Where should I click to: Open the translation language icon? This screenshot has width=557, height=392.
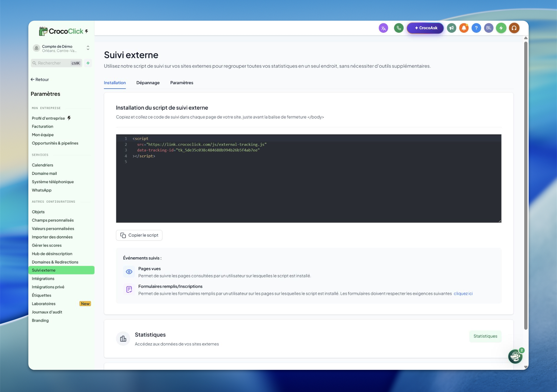(383, 28)
